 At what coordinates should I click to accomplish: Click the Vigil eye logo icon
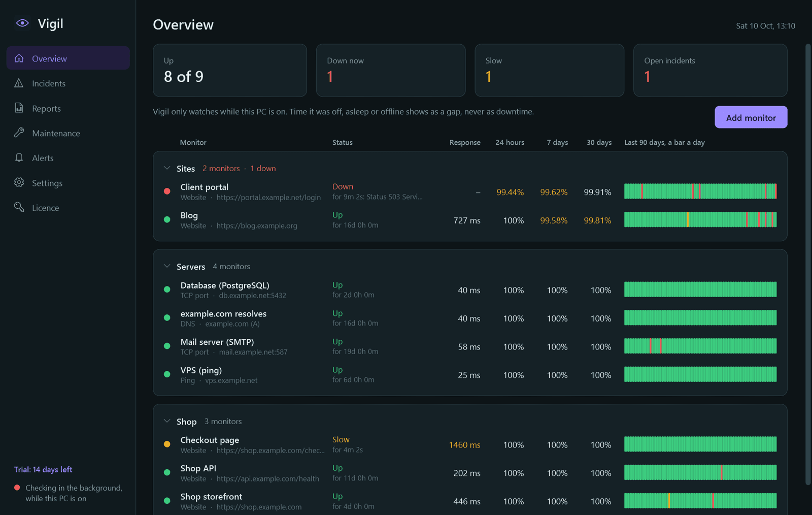click(22, 23)
